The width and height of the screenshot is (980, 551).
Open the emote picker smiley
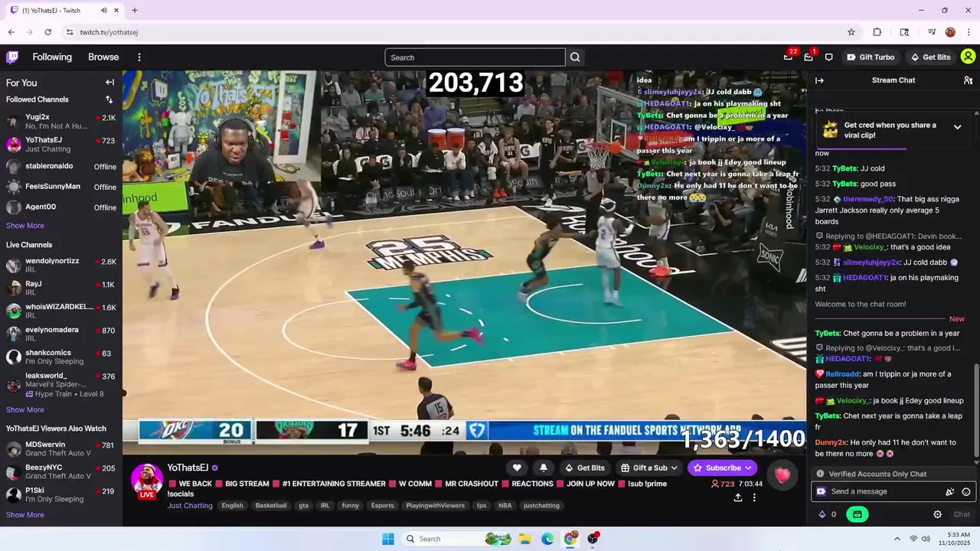coord(966,492)
